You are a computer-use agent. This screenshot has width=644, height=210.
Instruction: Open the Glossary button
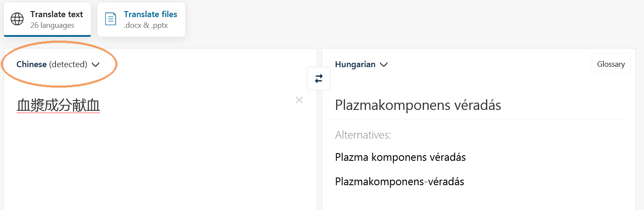point(611,64)
